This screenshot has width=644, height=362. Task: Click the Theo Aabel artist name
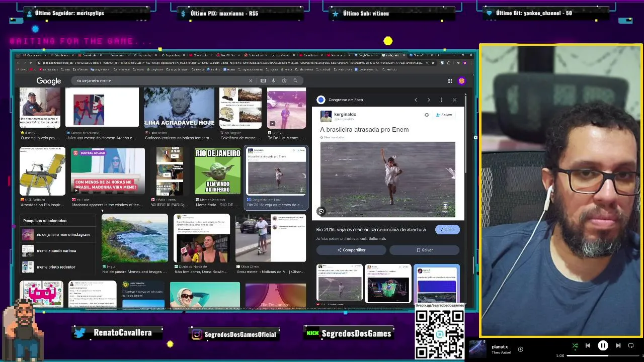501,352
